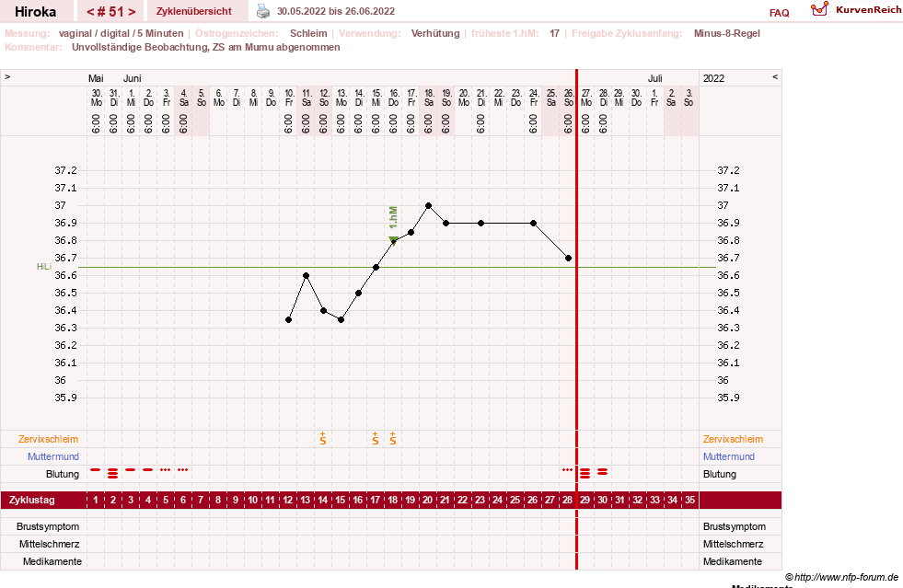Screen dimensions: 903x588
Task: Click the date range 30.05.2022 bis 26.06.2022
Action: [x=336, y=11]
